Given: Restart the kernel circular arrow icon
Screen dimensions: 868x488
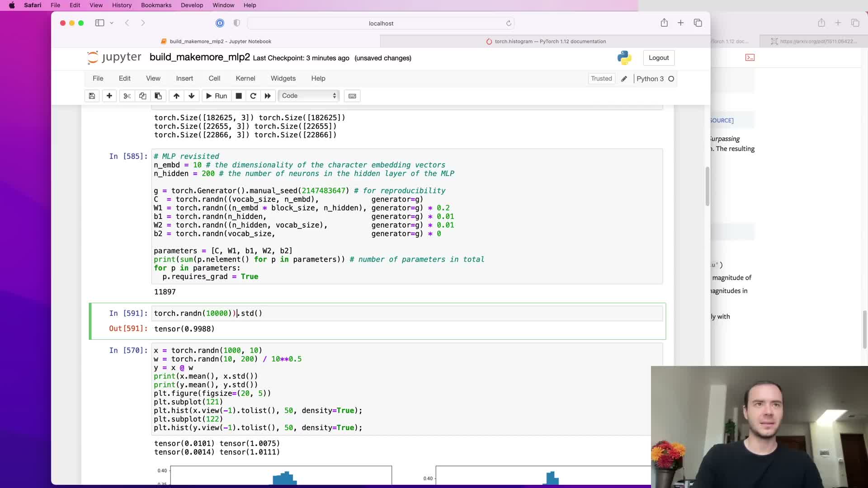Looking at the screenshot, I should point(253,96).
